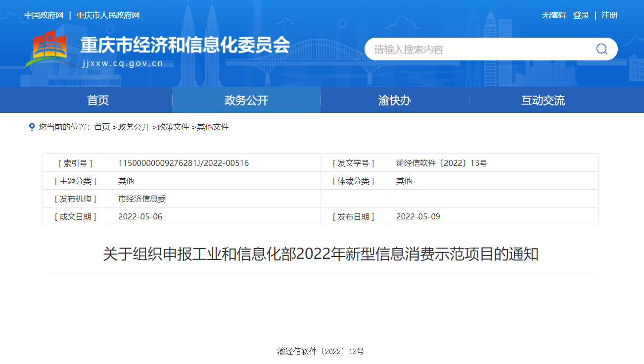Image resolution: width=644 pixels, height=364 pixels.
Task: Open the 重庆市人民政府网 link
Action: pyautogui.click(x=108, y=15)
